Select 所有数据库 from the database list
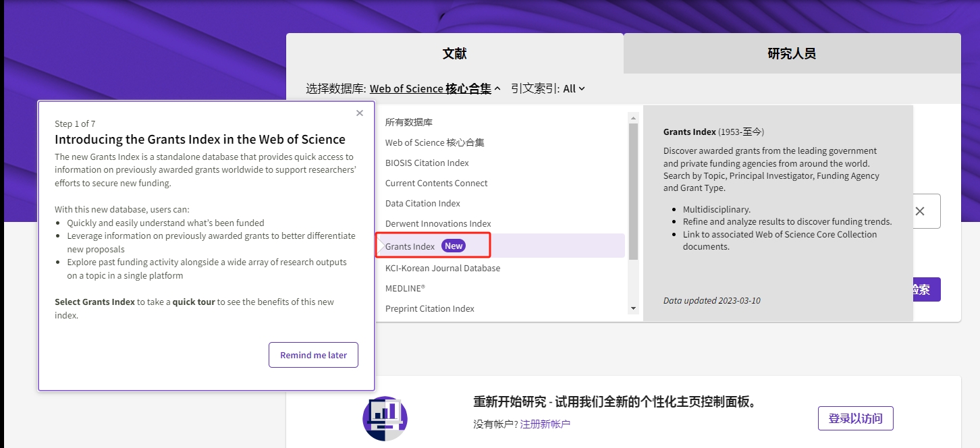Viewport: 980px width, 448px height. click(x=409, y=122)
